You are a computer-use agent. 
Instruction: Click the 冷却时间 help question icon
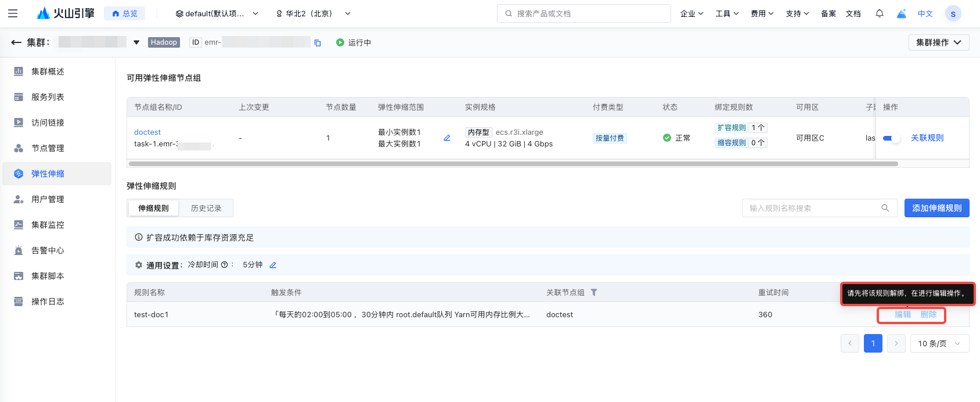pos(224,265)
